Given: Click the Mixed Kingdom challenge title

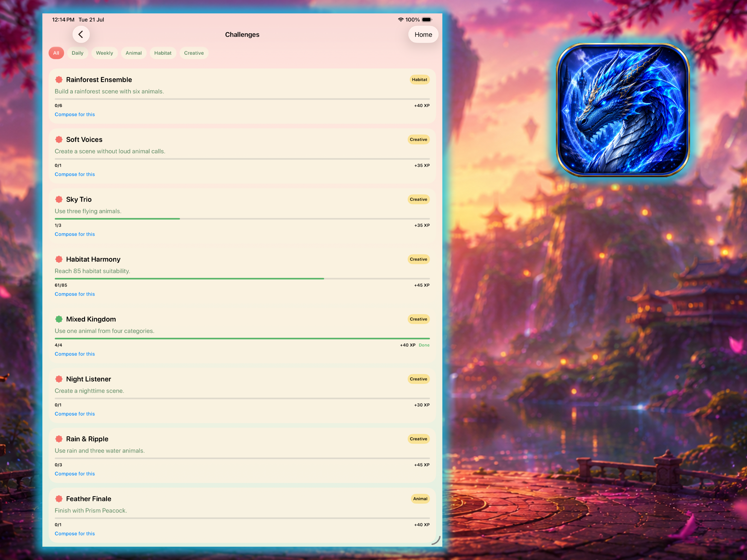Looking at the screenshot, I should [91, 319].
